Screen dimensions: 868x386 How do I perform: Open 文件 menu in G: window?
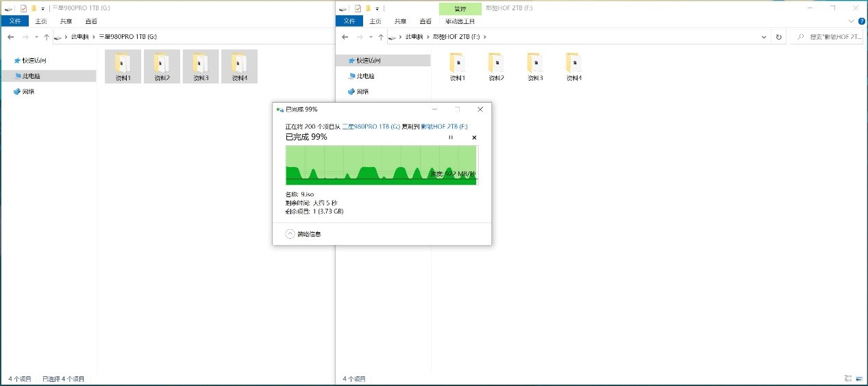pyautogui.click(x=15, y=21)
